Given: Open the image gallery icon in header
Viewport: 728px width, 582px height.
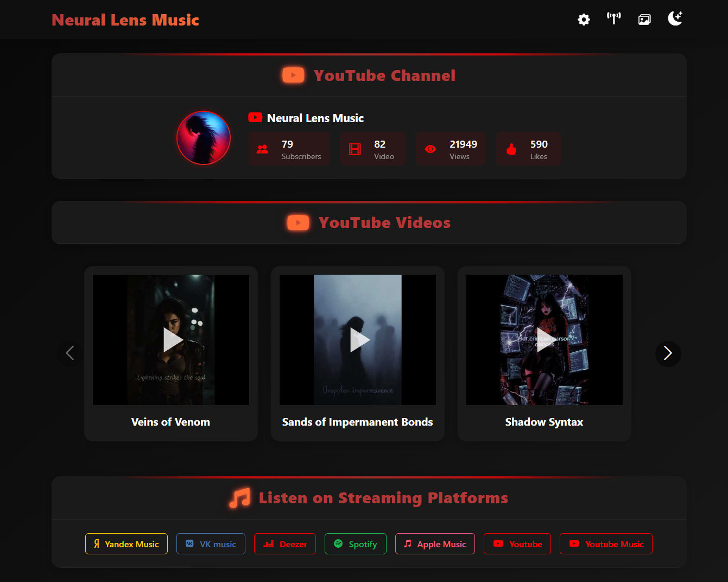Looking at the screenshot, I should click(644, 20).
